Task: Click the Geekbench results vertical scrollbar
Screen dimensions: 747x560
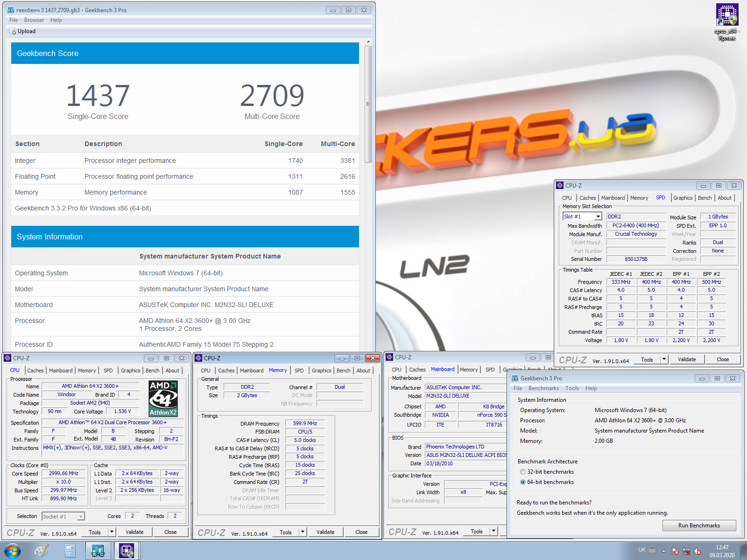Action: click(x=368, y=104)
